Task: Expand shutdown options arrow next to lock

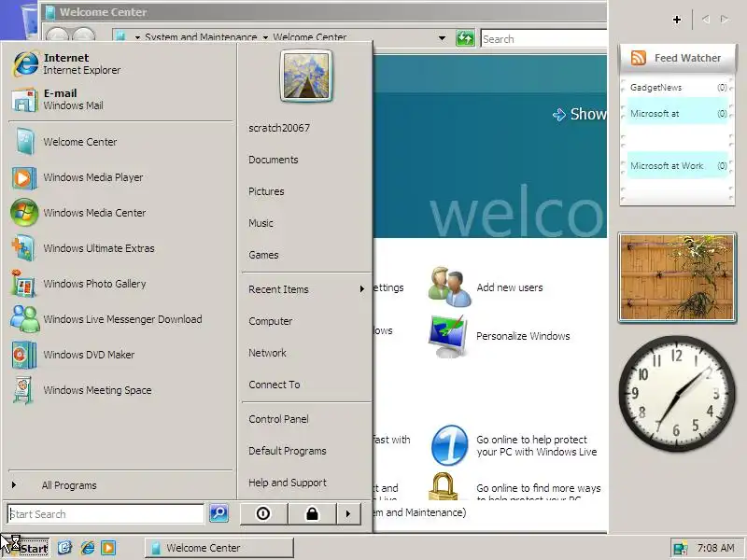Action: click(348, 513)
